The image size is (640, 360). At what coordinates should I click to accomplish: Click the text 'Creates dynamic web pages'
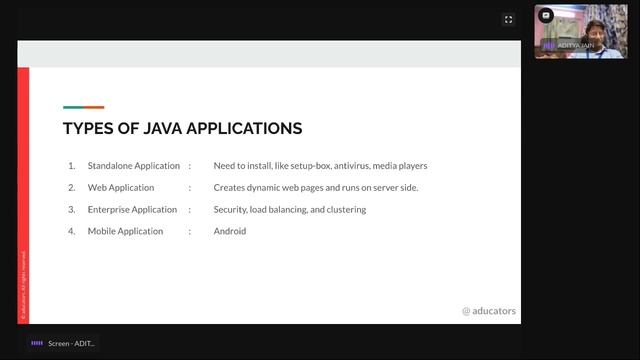click(268, 188)
